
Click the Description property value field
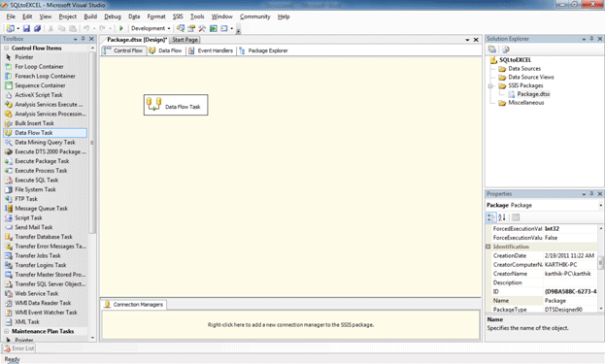click(x=570, y=282)
